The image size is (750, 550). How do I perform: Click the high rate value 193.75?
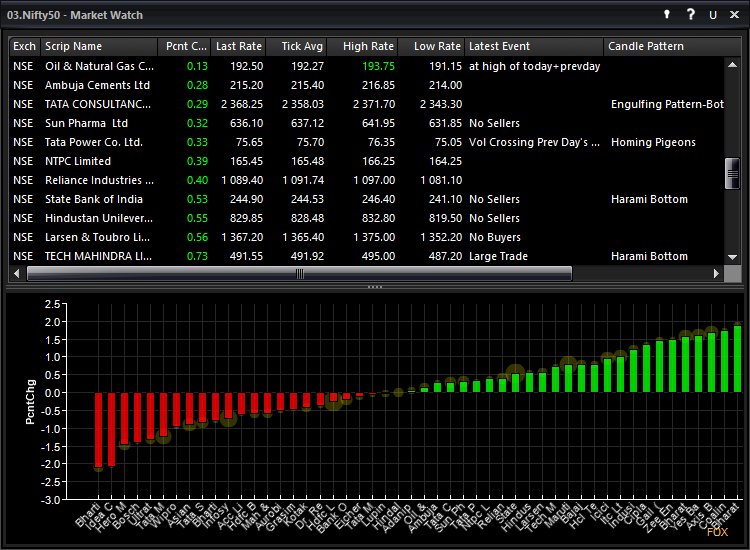pyautogui.click(x=378, y=66)
